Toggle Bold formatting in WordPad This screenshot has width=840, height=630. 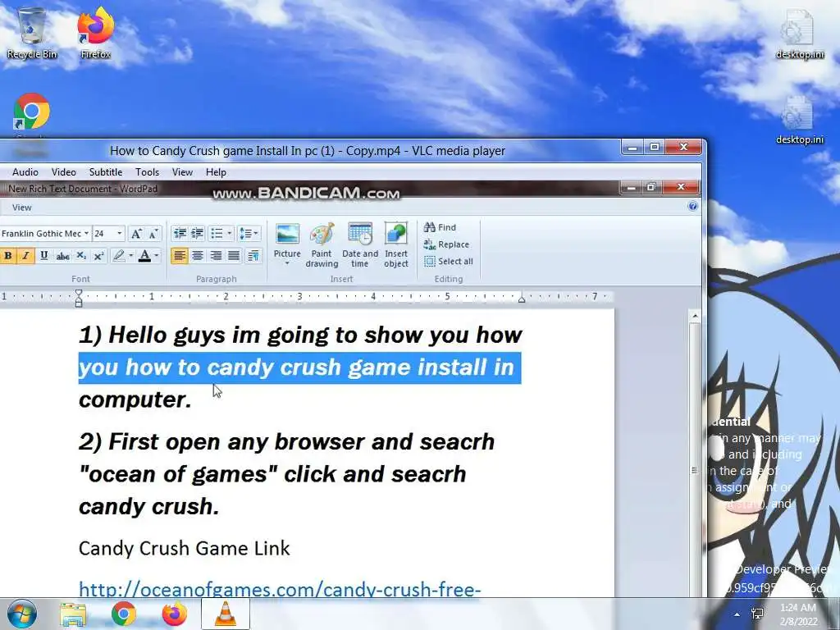coord(8,256)
